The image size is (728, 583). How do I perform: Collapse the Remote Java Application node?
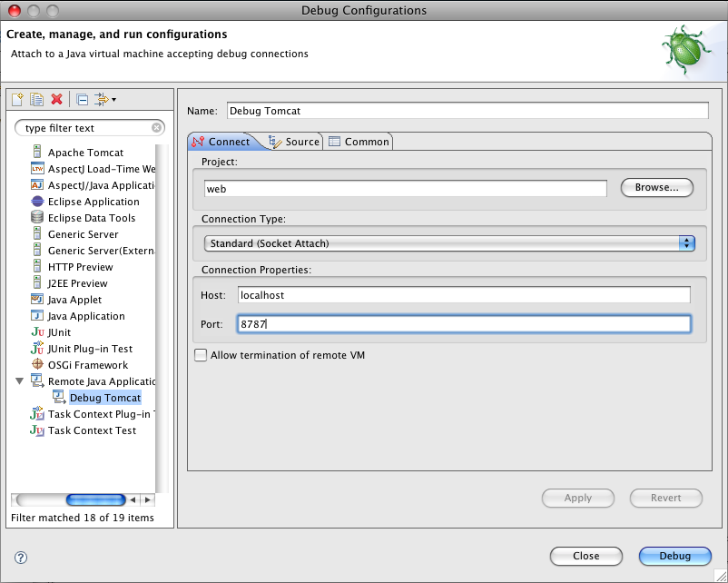tap(19, 380)
